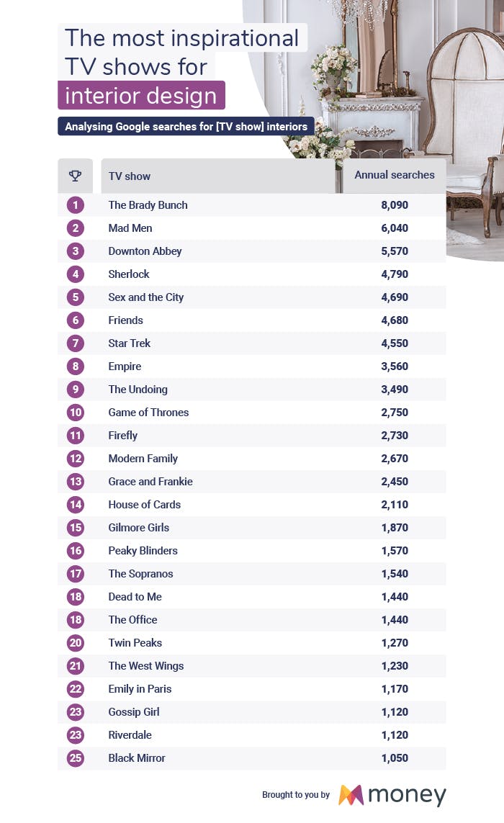Click the "interior design" purple highlighted heading
This screenshot has width=504, height=823.
[x=141, y=95]
